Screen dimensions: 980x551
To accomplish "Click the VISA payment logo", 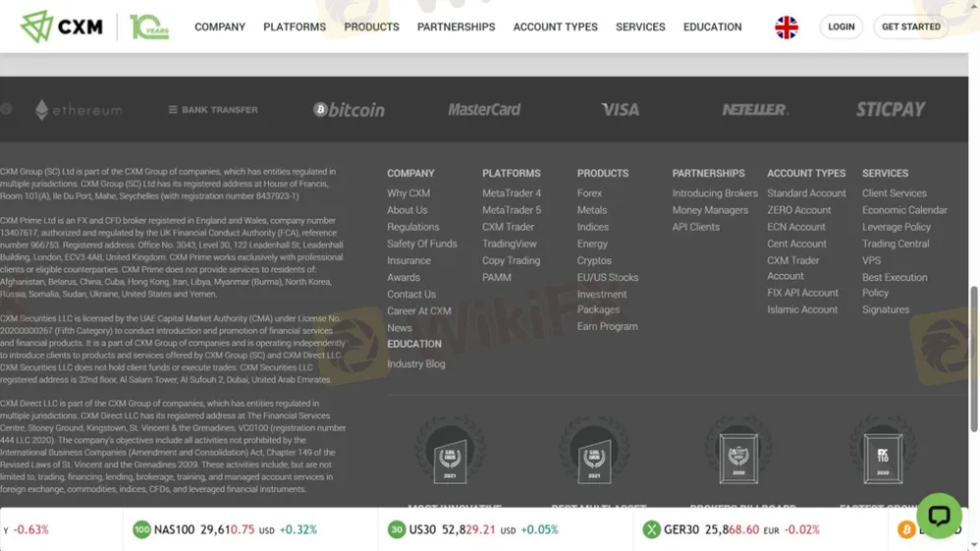I will click(x=620, y=109).
